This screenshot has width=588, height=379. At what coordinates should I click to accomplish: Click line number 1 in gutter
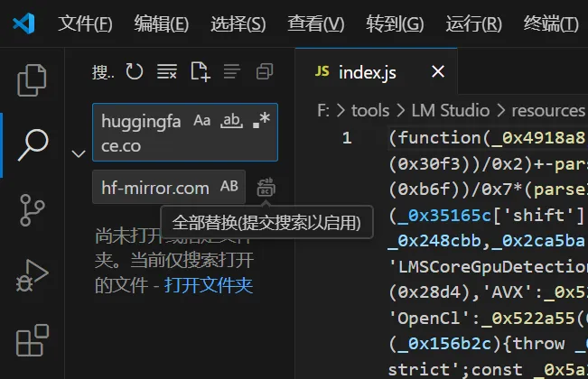pos(347,138)
